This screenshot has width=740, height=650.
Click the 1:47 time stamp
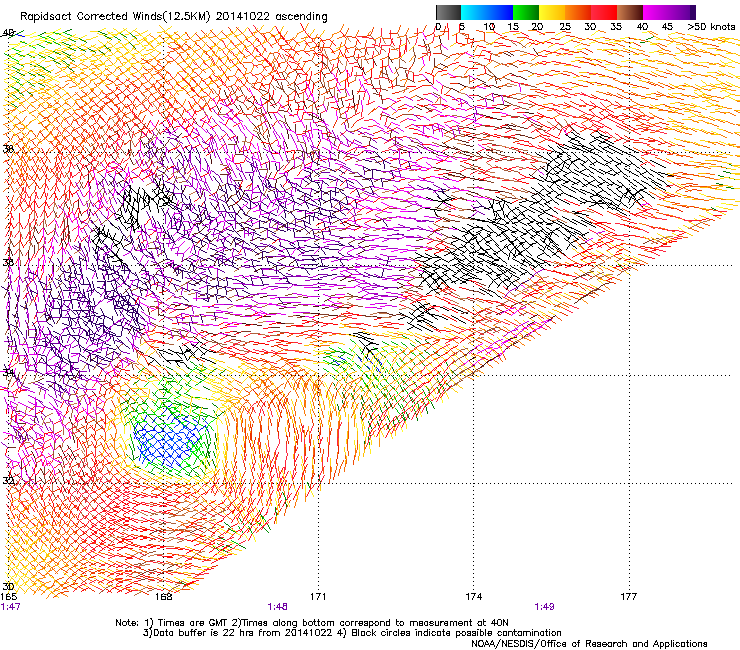tap(10, 606)
